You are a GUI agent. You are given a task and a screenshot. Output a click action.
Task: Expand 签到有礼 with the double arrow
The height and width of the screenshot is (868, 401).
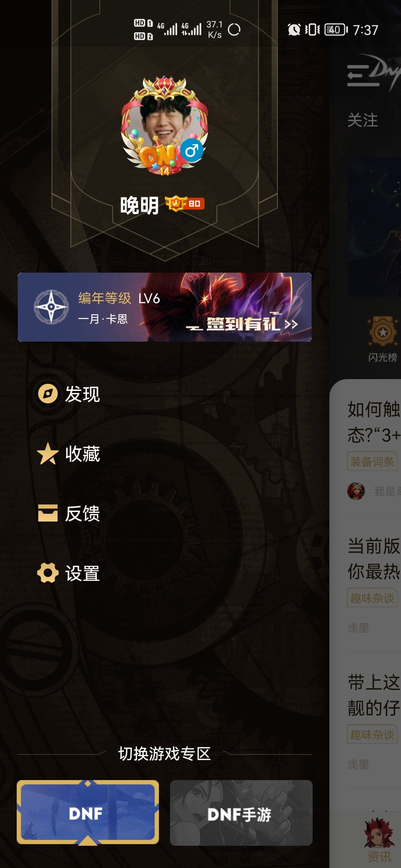(x=291, y=325)
